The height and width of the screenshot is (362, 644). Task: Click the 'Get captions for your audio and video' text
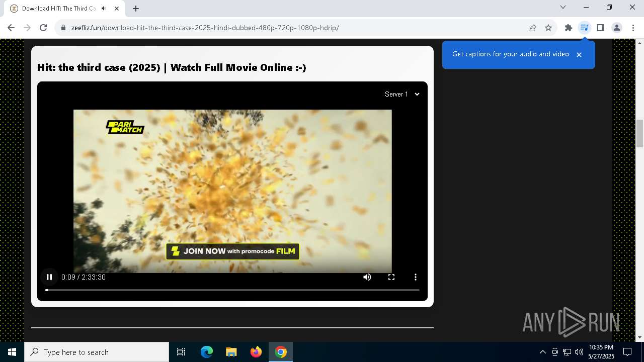[511, 54]
